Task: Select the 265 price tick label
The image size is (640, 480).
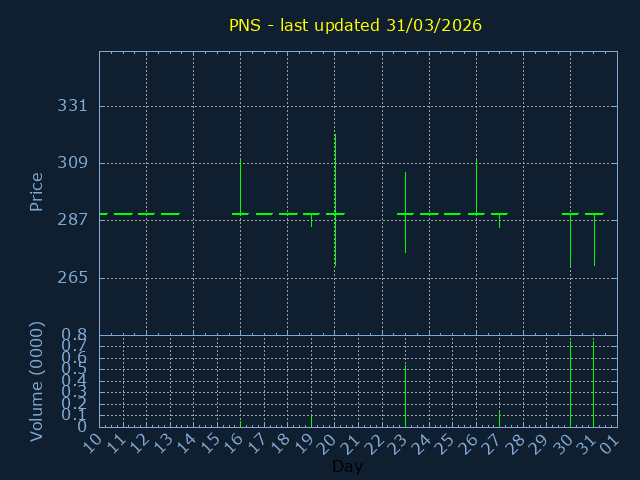Action: [x=71, y=277]
